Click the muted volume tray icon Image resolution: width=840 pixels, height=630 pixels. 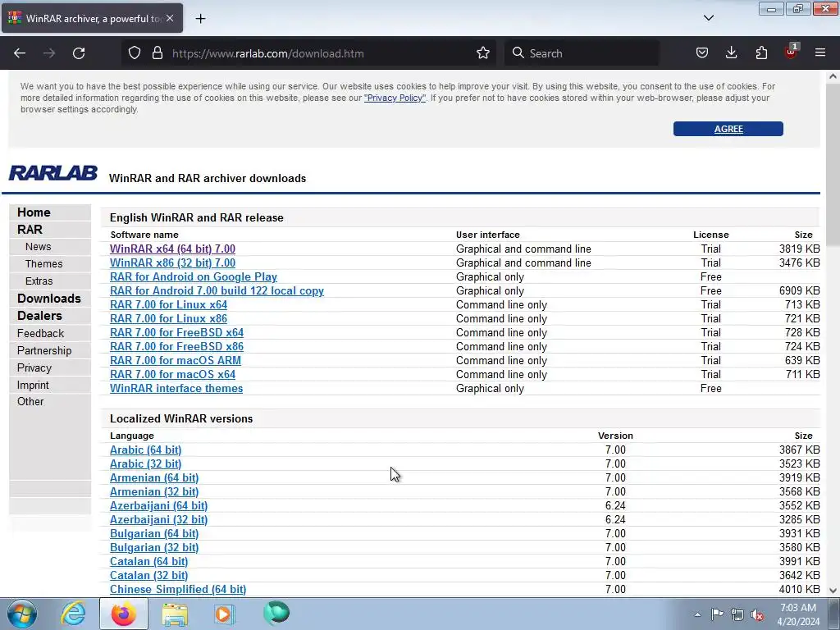[757, 614]
